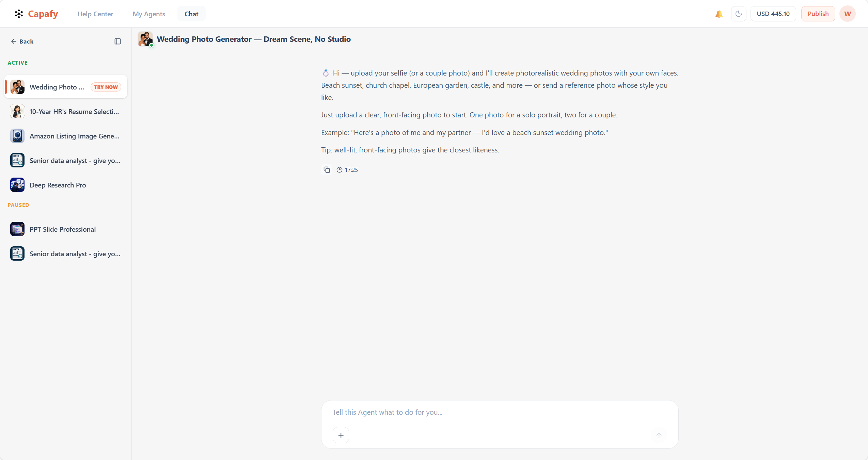Open Amazon Listing Image Generator agent
This screenshot has height=460, width=868.
point(66,136)
